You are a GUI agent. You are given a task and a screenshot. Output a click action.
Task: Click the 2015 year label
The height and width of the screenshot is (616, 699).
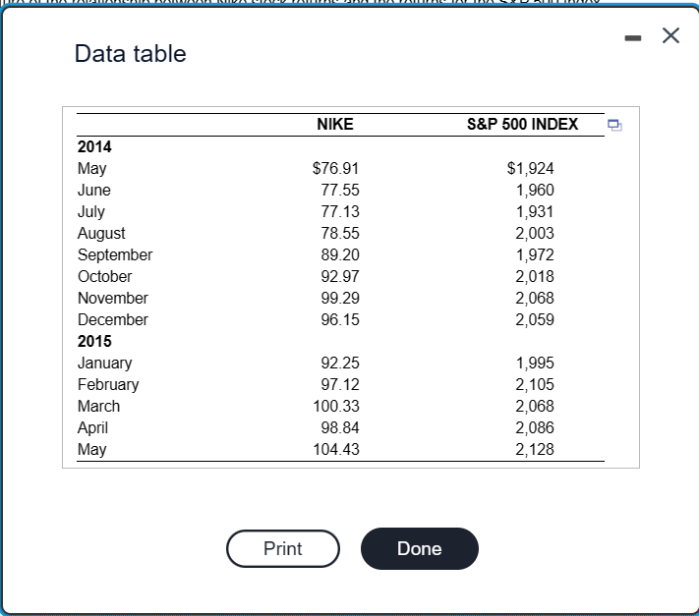[x=94, y=341]
